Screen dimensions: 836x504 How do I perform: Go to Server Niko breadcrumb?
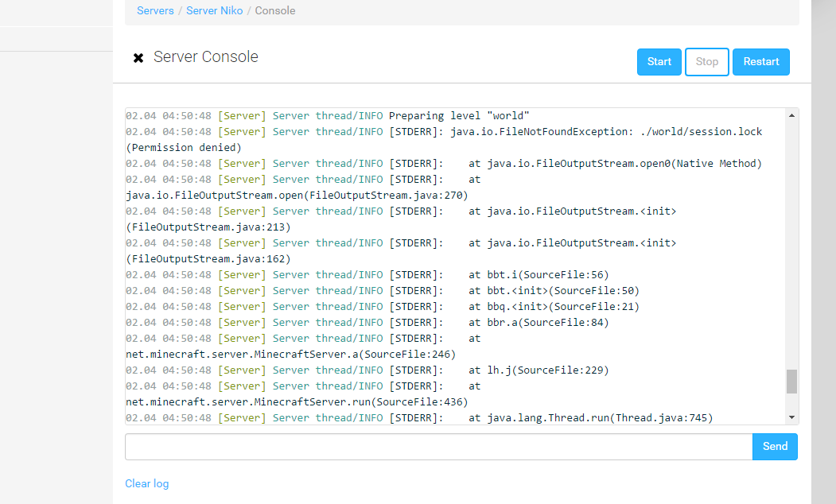[216, 11]
